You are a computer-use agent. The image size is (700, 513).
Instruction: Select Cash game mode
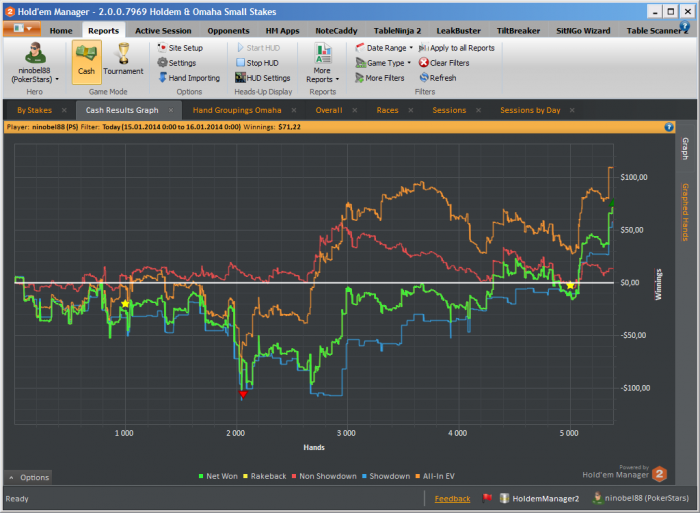[87, 62]
